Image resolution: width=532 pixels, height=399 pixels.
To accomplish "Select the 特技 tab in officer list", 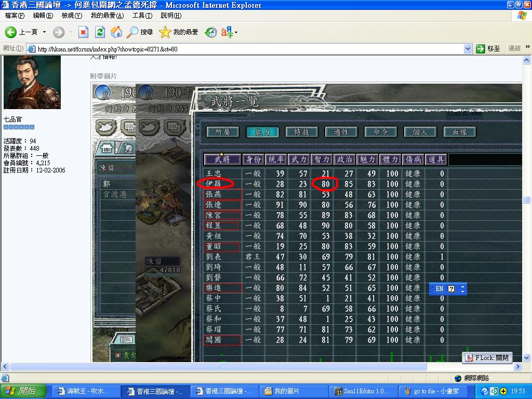I will 302,132.
